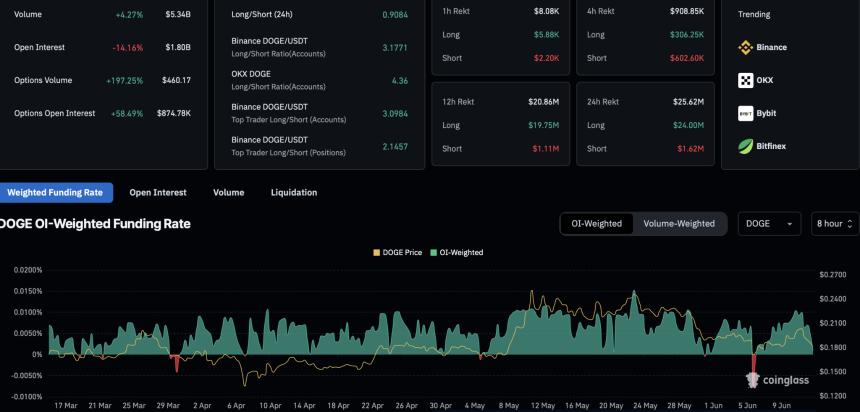This screenshot has width=860, height=412.
Task: Click the 4.36 OKX ratio value
Action: (400, 81)
